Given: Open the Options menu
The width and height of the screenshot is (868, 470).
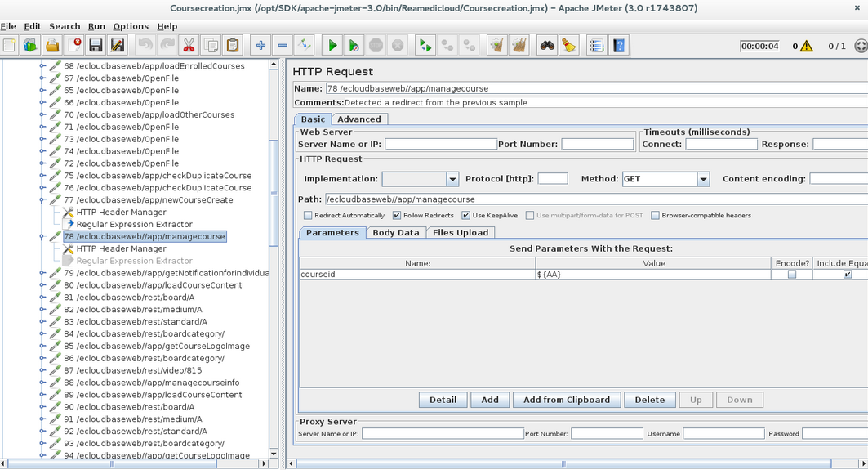Looking at the screenshot, I should tap(131, 26).
